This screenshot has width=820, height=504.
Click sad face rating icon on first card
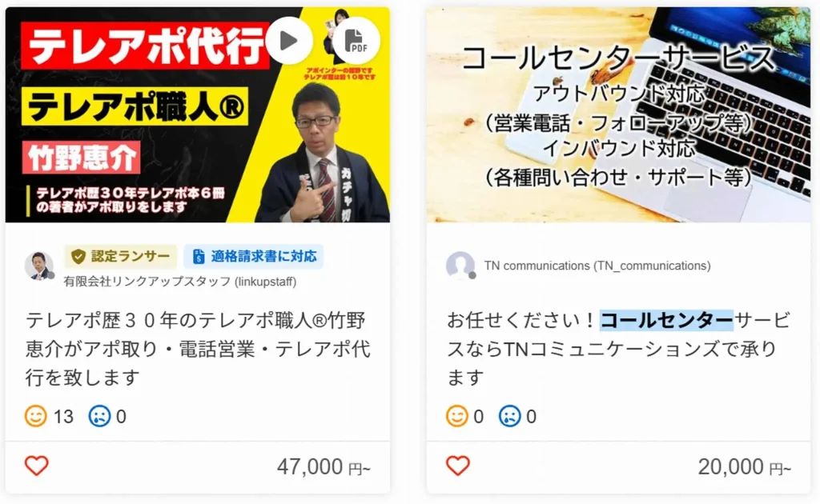tap(99, 416)
